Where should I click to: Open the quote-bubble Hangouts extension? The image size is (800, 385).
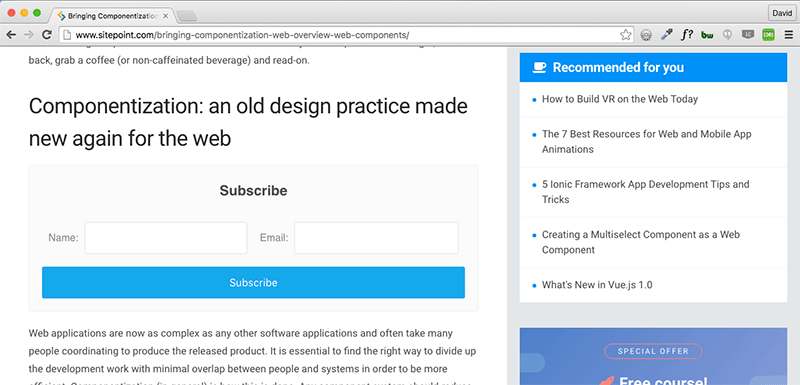click(728, 35)
